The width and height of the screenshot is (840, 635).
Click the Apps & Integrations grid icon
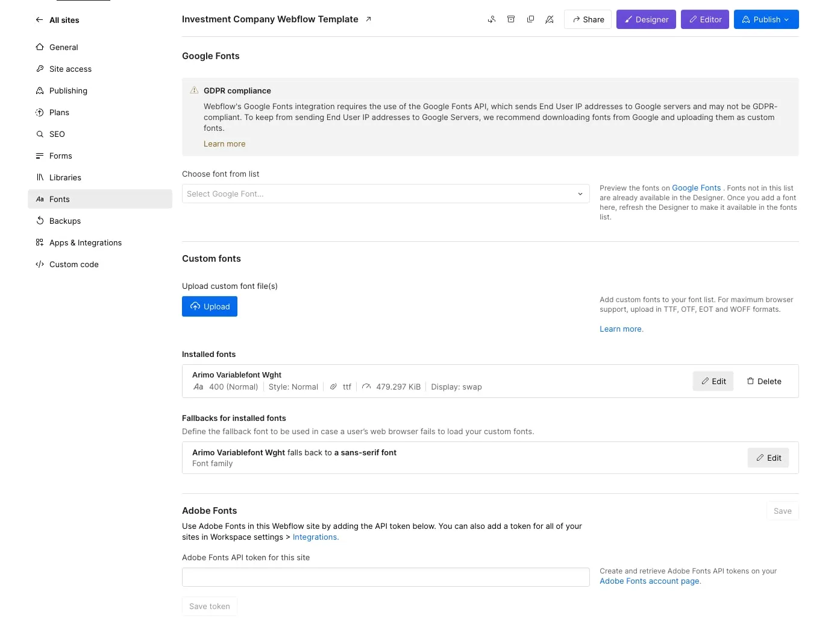40,242
